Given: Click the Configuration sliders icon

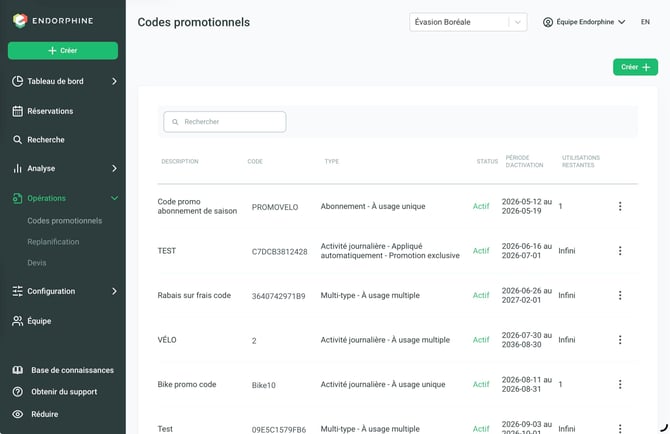Looking at the screenshot, I should 18,291.
